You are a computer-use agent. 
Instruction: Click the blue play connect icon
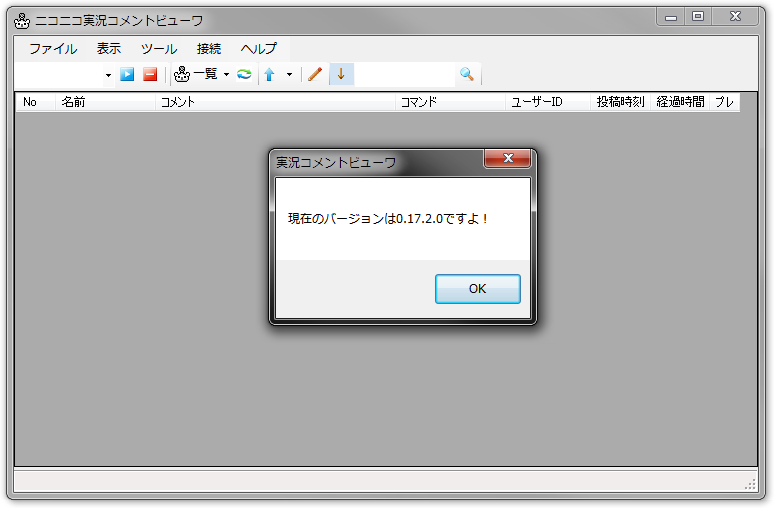[x=127, y=75]
